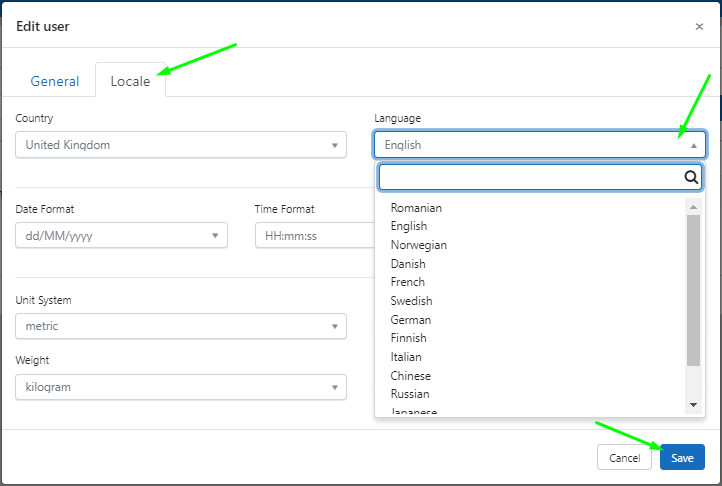The image size is (722, 486).
Task: Type in the language search box
Action: 530,178
